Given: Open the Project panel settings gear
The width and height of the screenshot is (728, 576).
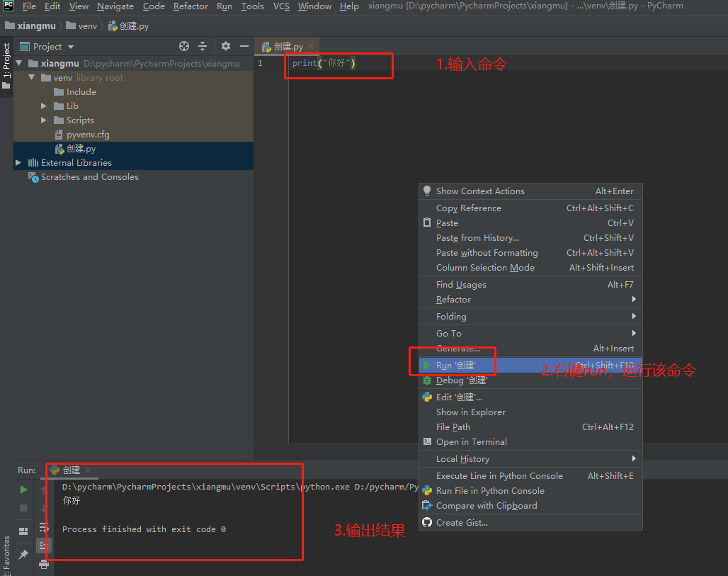Looking at the screenshot, I should pyautogui.click(x=226, y=46).
